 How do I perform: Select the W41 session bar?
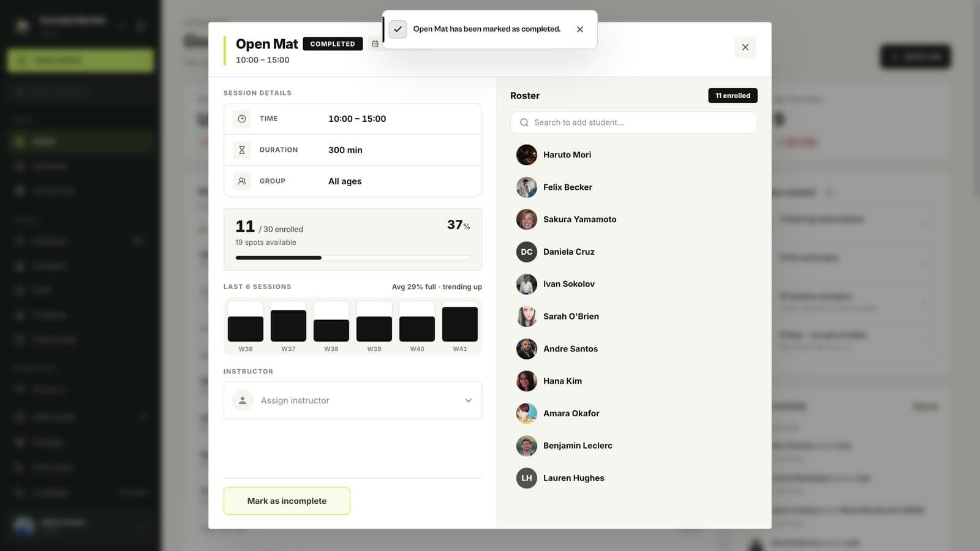[460, 322]
